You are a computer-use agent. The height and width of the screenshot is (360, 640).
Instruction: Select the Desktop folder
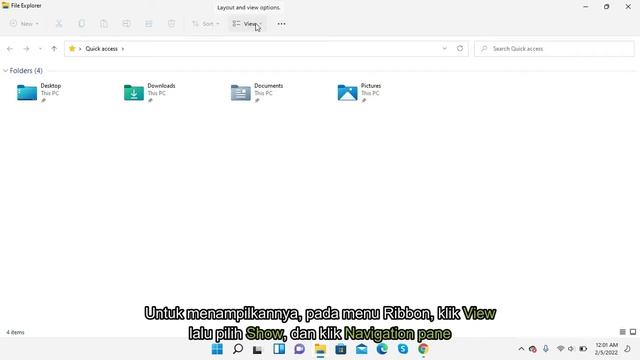39,93
